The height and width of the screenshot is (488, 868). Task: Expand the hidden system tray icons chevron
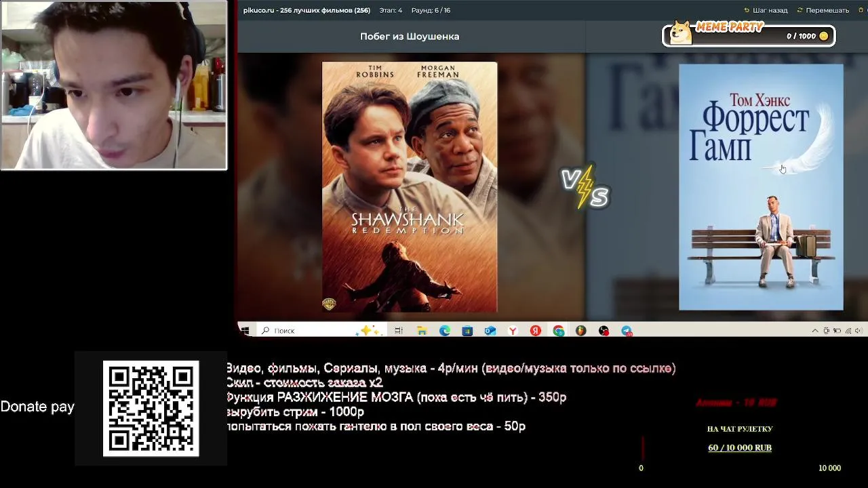click(x=815, y=331)
